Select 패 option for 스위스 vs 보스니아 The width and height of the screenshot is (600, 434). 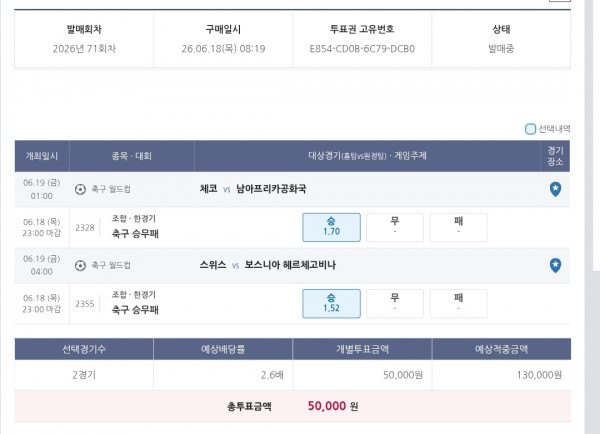point(458,303)
